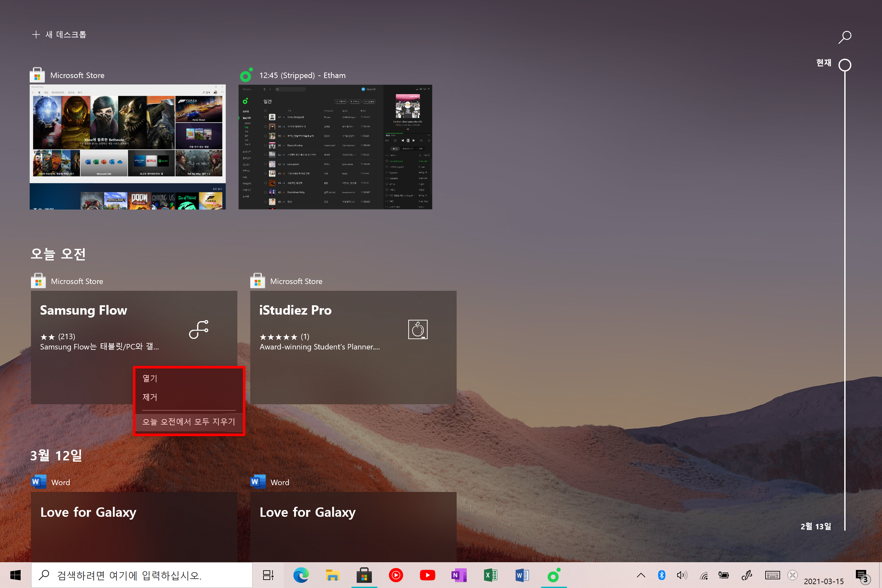Open YouTube from the taskbar
Image resolution: width=882 pixels, height=588 pixels.
[427, 575]
